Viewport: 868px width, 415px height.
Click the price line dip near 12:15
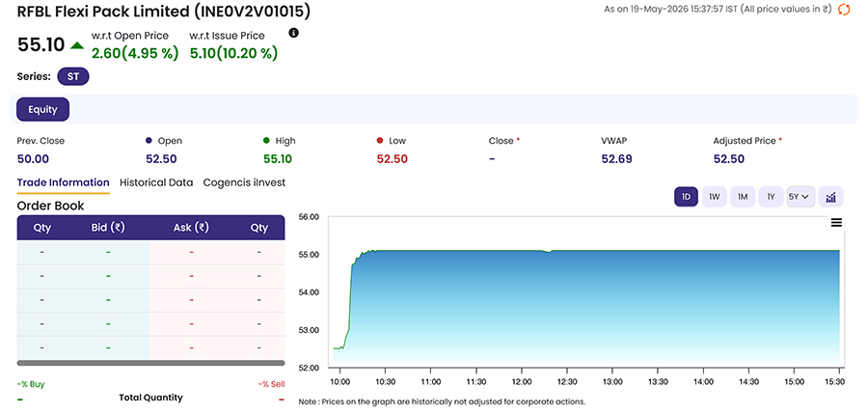[549, 252]
